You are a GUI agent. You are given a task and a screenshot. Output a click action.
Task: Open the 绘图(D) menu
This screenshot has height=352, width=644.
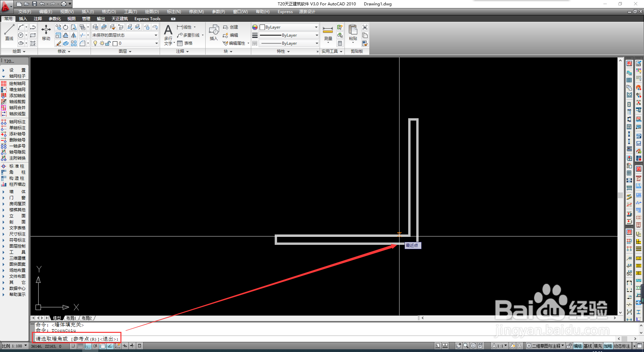point(152,12)
